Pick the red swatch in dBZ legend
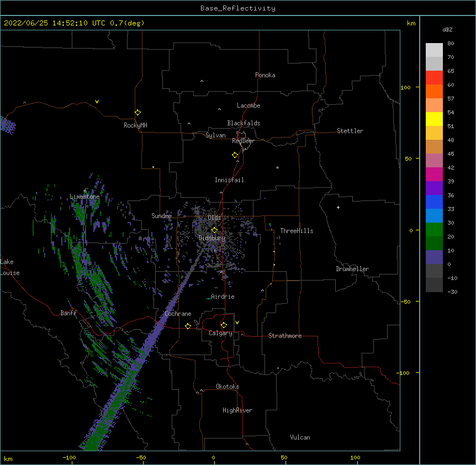Screen dimensions: 476x465 434,77
